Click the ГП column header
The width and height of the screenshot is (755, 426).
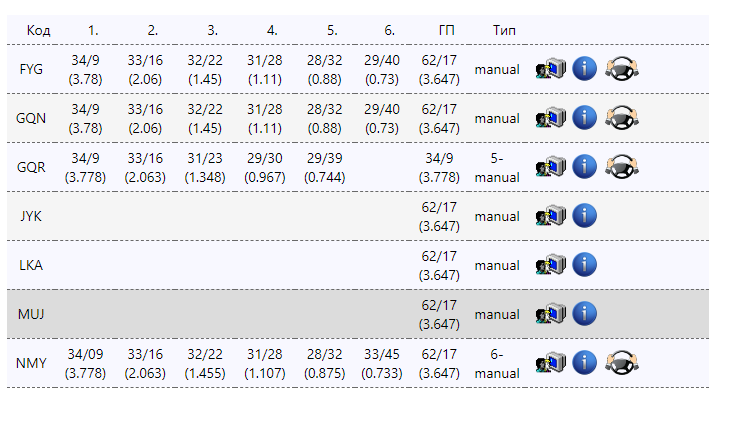tap(446, 30)
